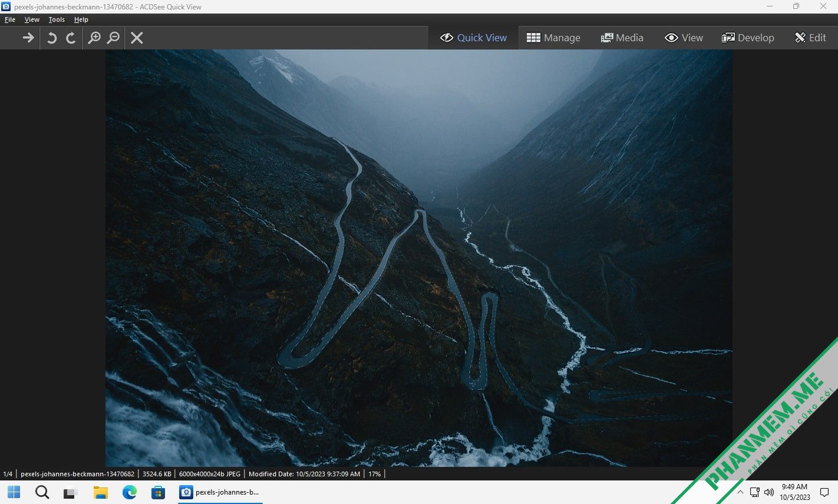The image size is (838, 504).
Task: Rotate the image clockwise
Action: click(71, 38)
